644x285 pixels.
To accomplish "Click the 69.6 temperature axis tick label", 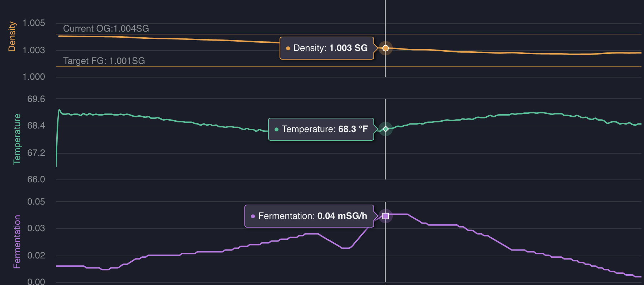I will click(36, 99).
